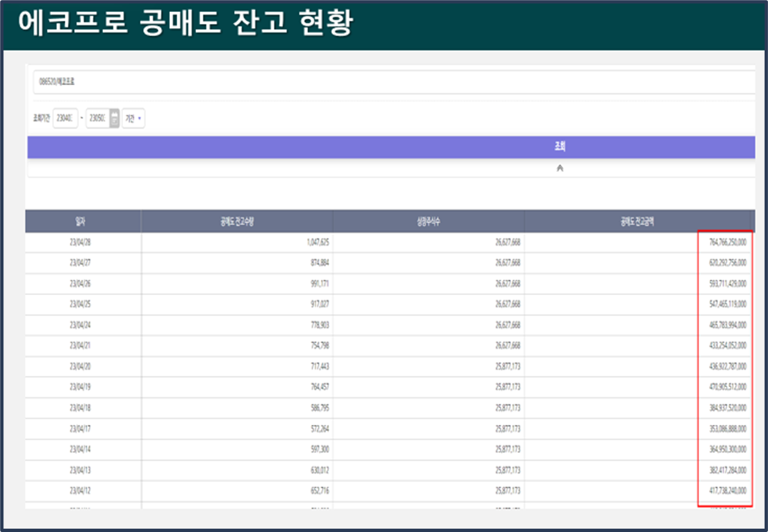Image resolution: width=768 pixels, height=532 pixels.
Task: Sort by the 상장주식수 column header
Action: click(429, 222)
